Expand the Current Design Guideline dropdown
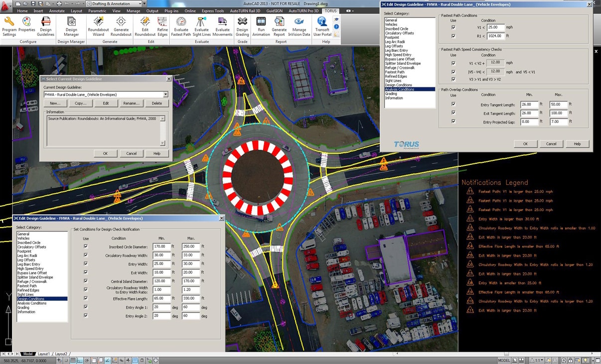 (x=165, y=95)
